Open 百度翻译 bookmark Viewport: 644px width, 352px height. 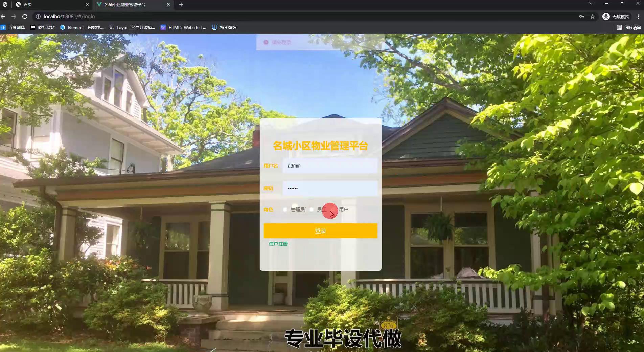13,27
